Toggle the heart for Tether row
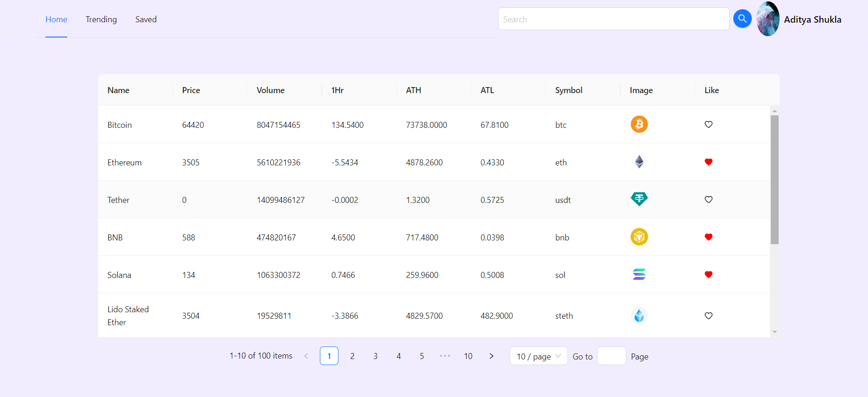This screenshot has height=397, width=868. pyautogui.click(x=708, y=199)
